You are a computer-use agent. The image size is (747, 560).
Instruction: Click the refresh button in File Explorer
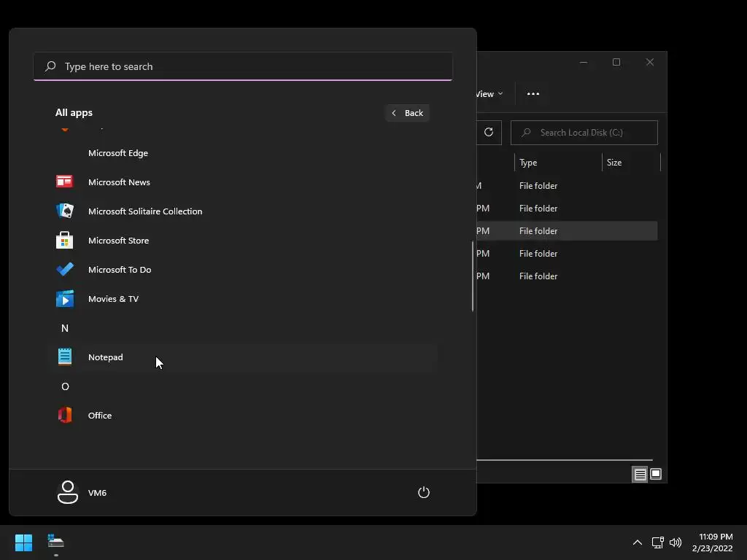(x=488, y=133)
